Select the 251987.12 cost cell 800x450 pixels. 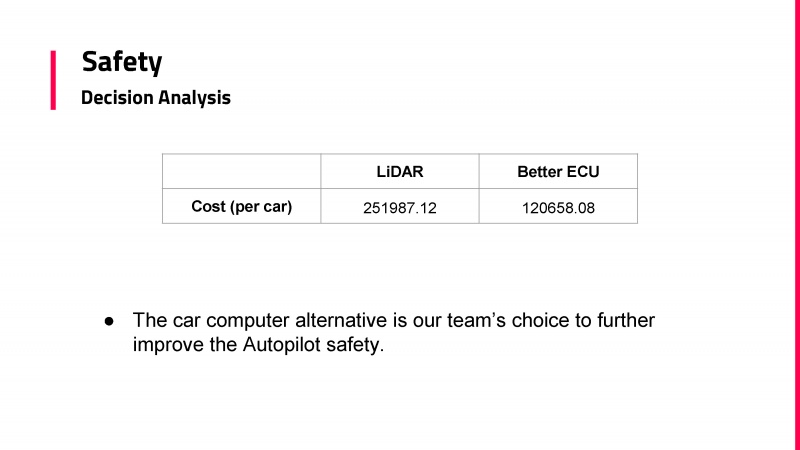coord(400,206)
